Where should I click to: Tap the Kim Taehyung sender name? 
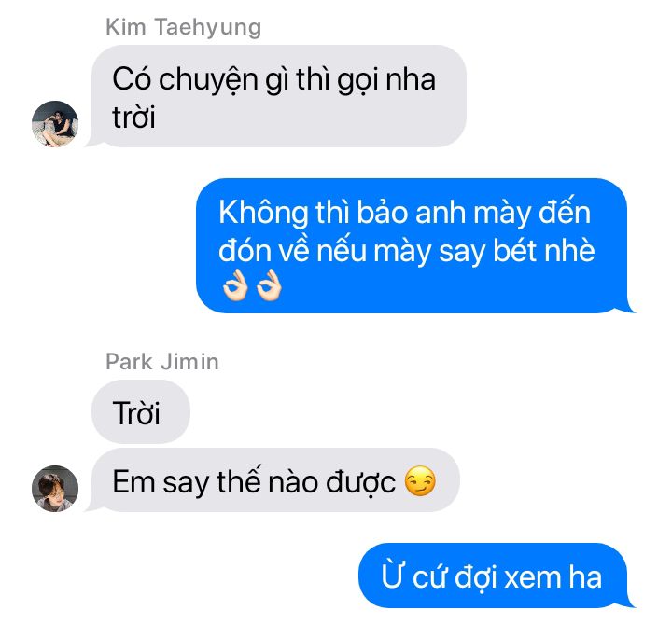coord(184,27)
